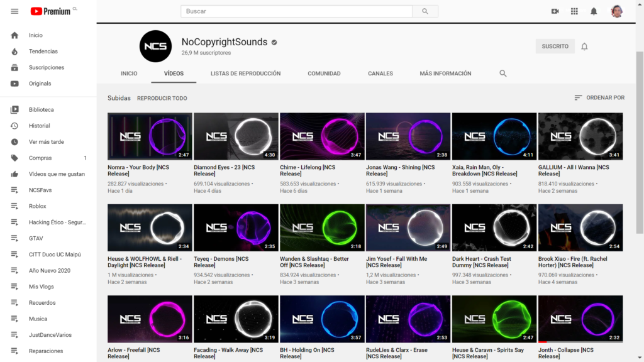
Task: Open the notifications bell in header
Action: click(594, 11)
